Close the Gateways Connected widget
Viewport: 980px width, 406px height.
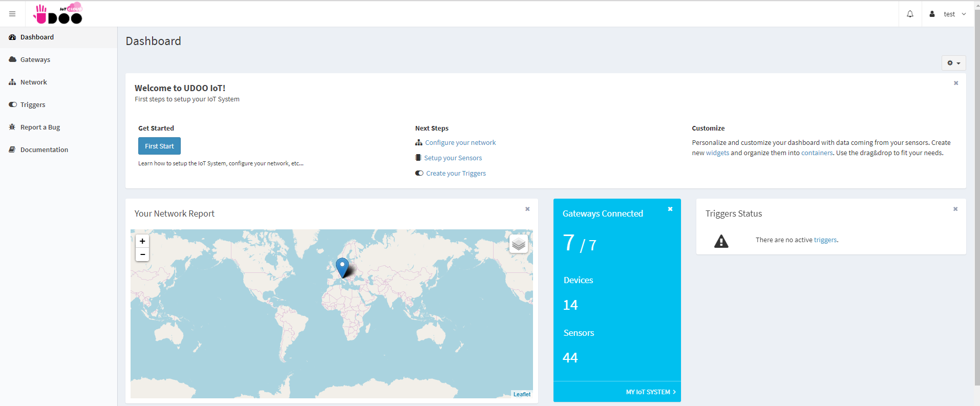[670, 209]
